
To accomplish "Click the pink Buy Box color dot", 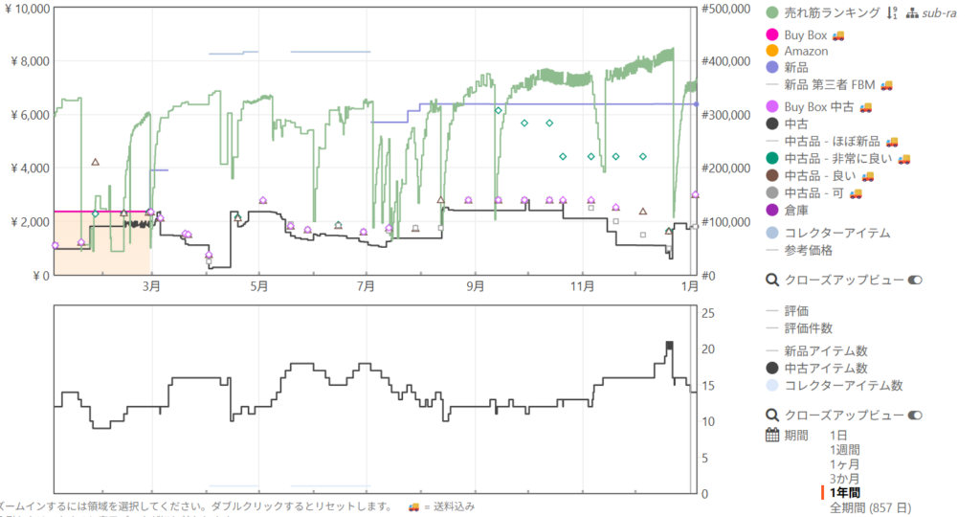I will 772,35.
